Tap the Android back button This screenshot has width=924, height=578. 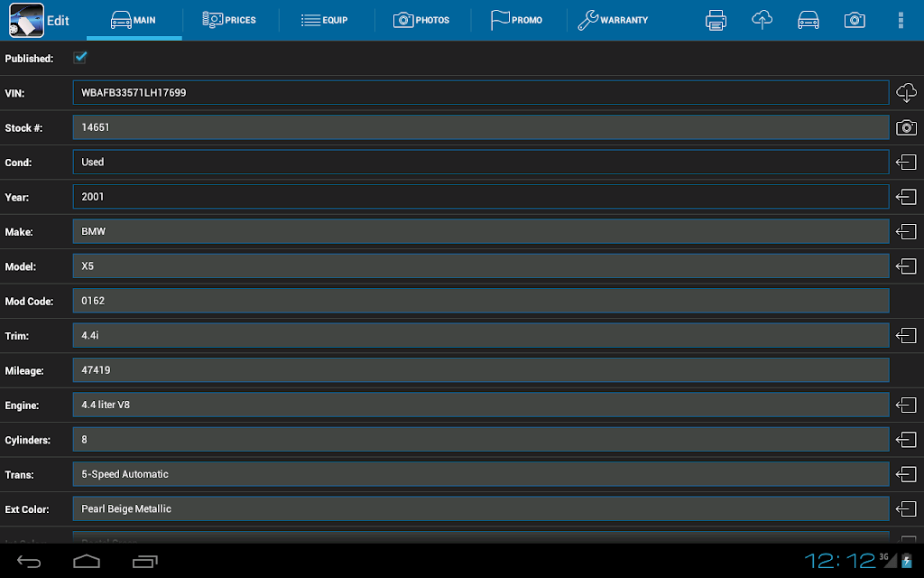tap(28, 562)
